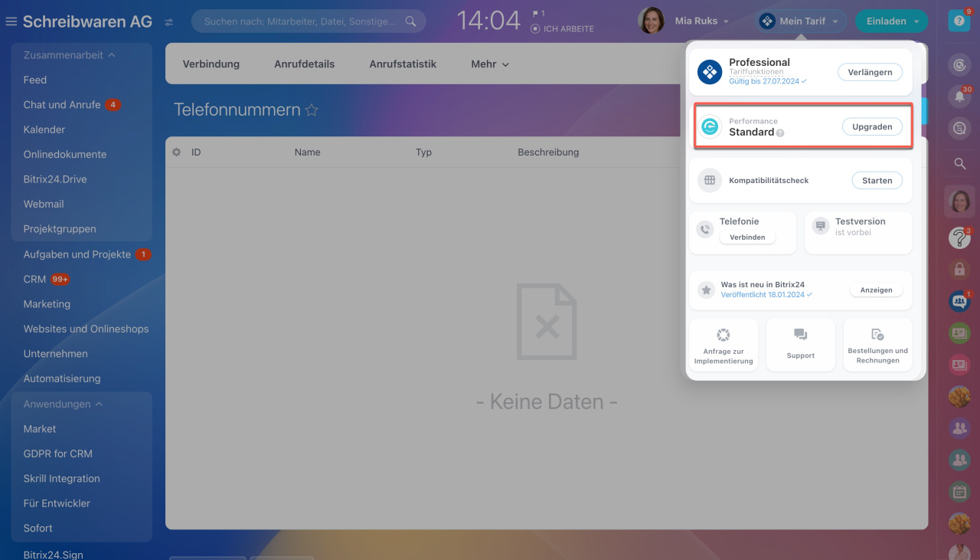980x560 pixels.
Task: Click the Upgraden button for Performance Standard
Action: [872, 127]
